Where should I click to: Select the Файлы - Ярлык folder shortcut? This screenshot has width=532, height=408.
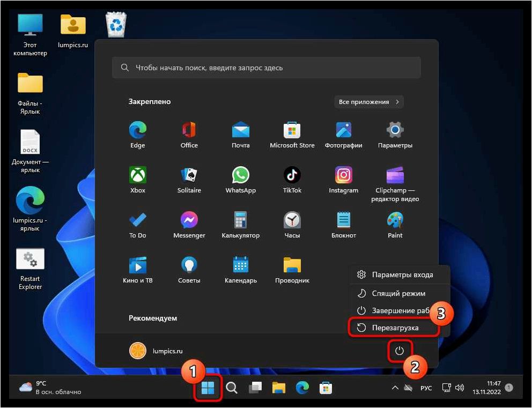pyautogui.click(x=30, y=93)
